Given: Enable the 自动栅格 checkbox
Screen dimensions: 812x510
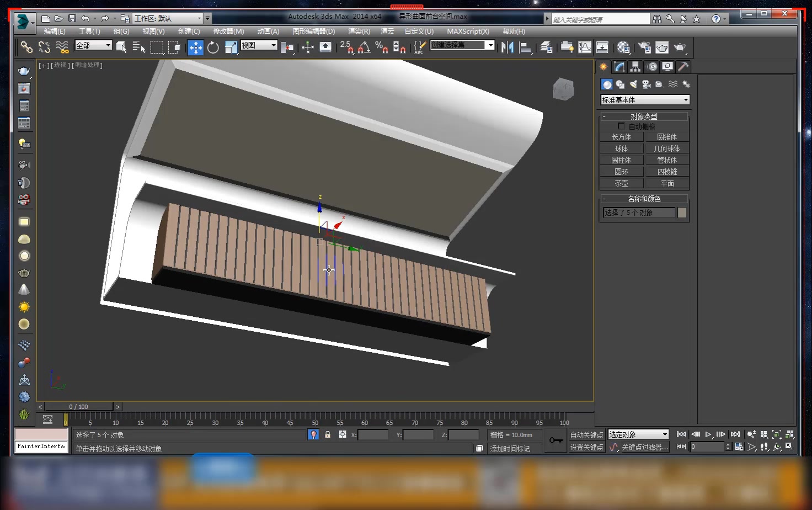Looking at the screenshot, I should [621, 126].
